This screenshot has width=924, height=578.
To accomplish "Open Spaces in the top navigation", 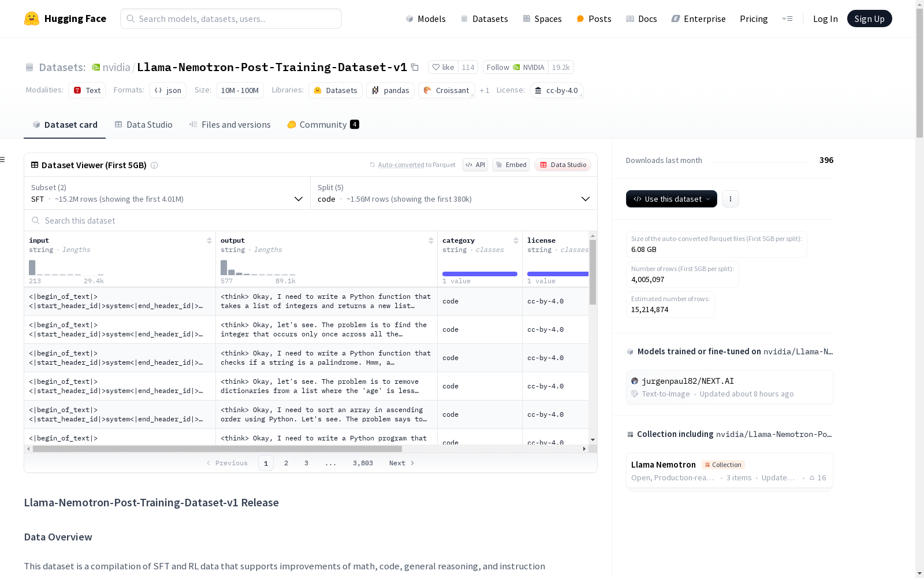I will (x=542, y=18).
